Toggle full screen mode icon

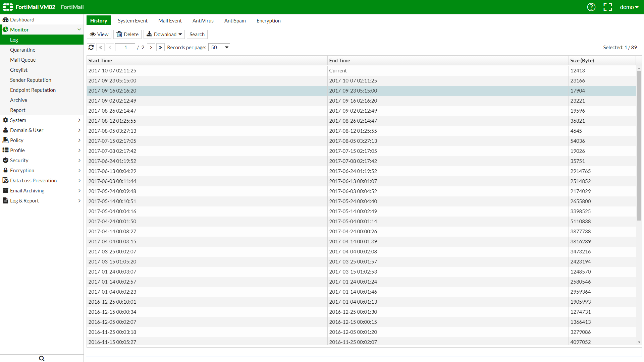click(607, 7)
